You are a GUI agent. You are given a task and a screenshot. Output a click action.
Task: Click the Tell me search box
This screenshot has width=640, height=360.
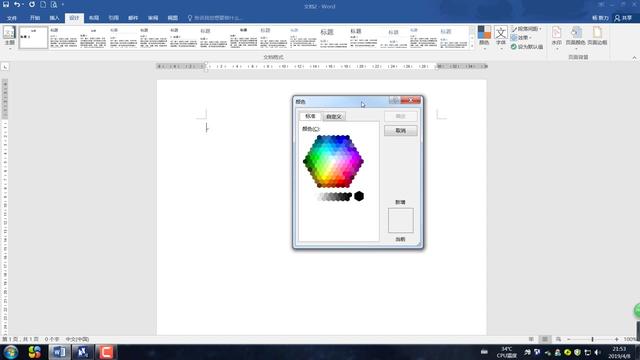tap(215, 18)
